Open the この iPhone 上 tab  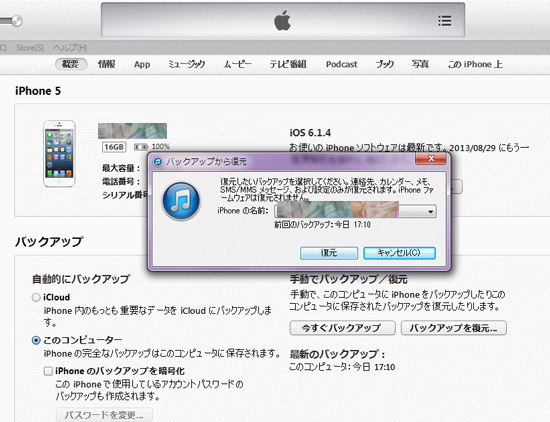point(475,64)
